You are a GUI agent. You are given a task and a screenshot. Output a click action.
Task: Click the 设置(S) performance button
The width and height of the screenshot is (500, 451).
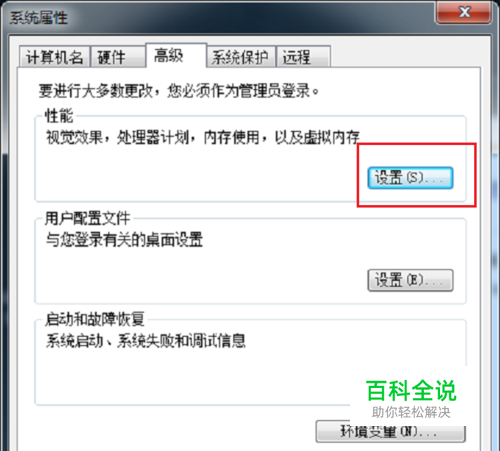[x=410, y=178]
